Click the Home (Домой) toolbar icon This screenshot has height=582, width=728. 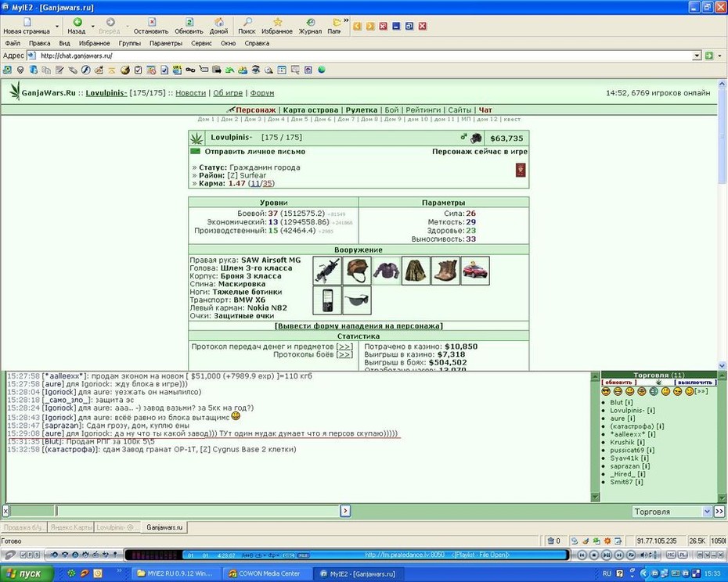coord(218,22)
